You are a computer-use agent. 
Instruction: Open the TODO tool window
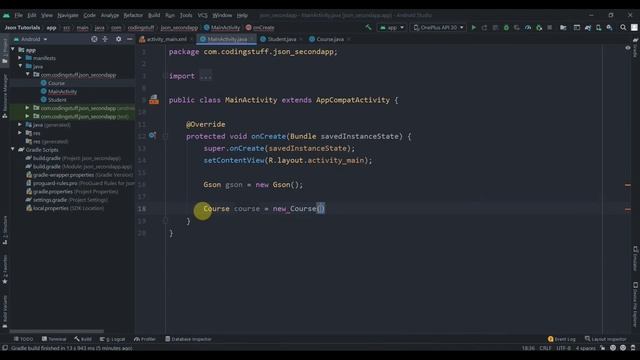tap(23, 339)
